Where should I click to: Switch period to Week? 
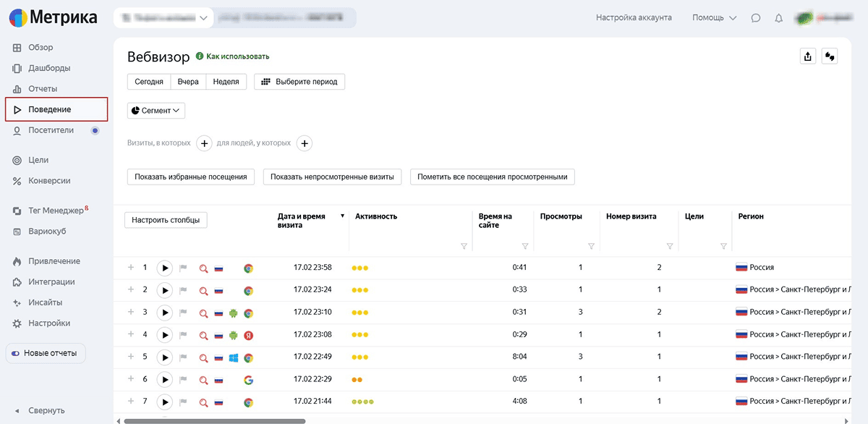(x=226, y=82)
